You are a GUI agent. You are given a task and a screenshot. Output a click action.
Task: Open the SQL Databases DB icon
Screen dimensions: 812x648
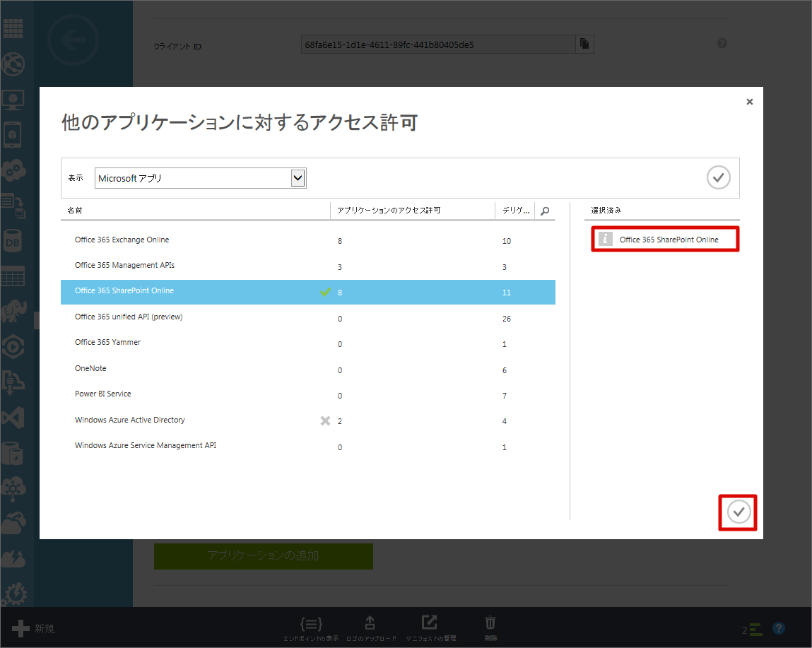pos(13,241)
